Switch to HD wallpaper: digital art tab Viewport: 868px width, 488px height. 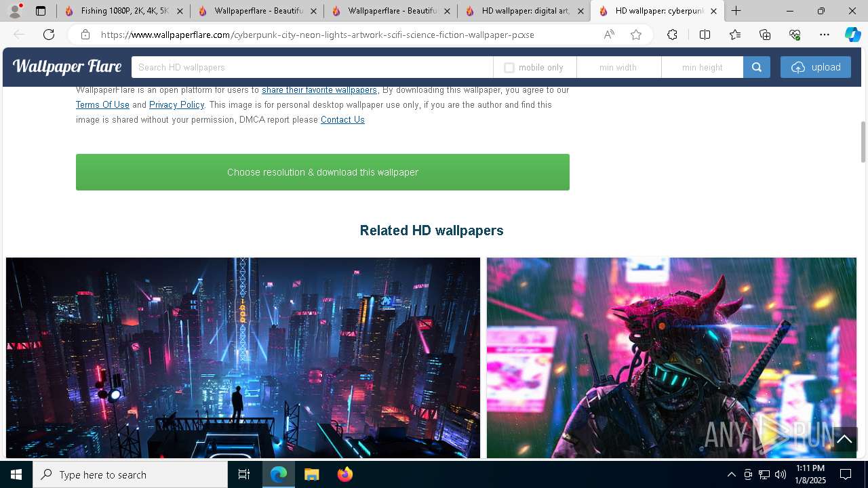coord(524,11)
